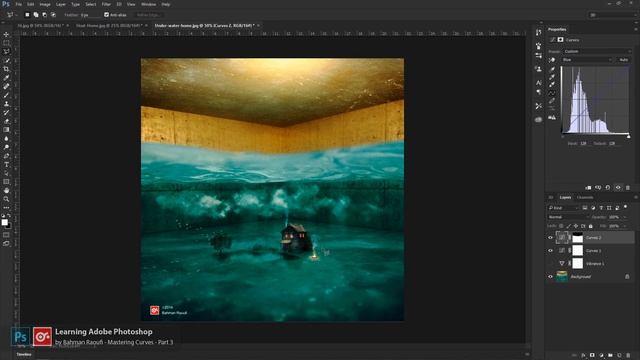
Task: Toggle lock transparent pixels in Layers panel
Action: tap(561, 226)
